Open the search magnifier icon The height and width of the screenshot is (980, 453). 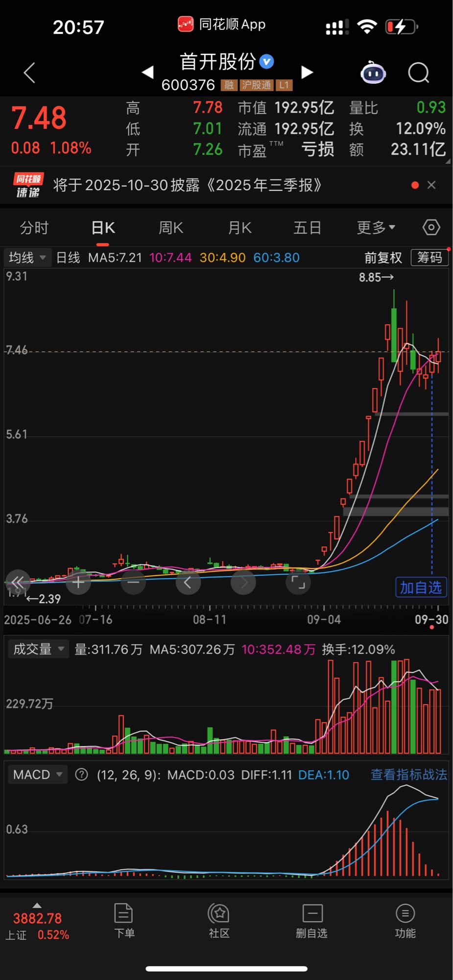coord(418,73)
